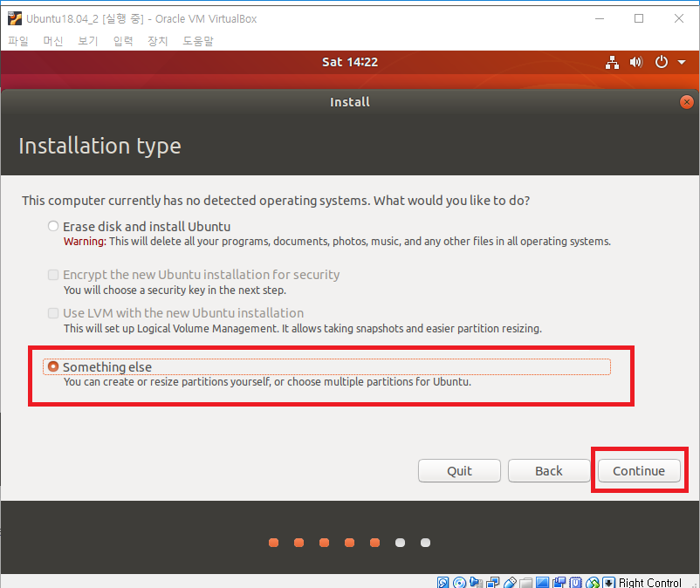Select the Something else radio option

pos(53,366)
